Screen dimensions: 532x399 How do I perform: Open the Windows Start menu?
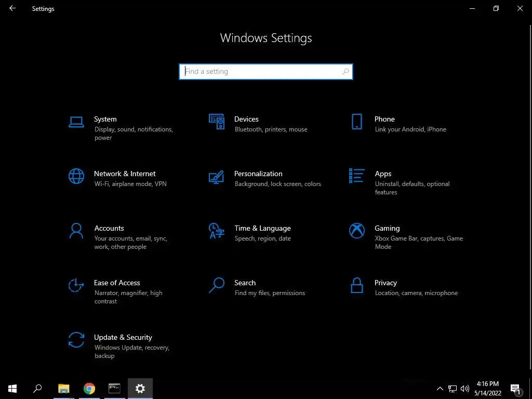pos(12,389)
